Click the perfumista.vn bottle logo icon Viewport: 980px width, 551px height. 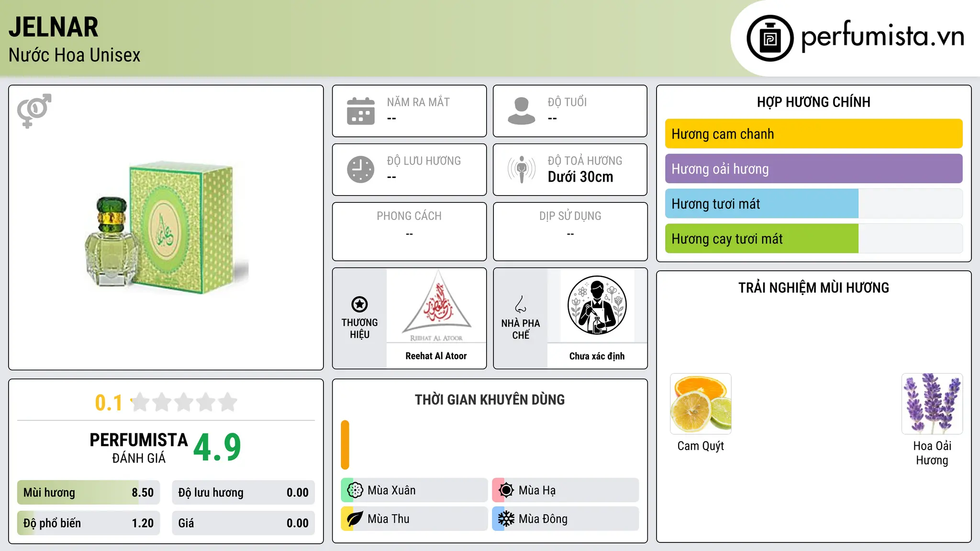click(770, 38)
